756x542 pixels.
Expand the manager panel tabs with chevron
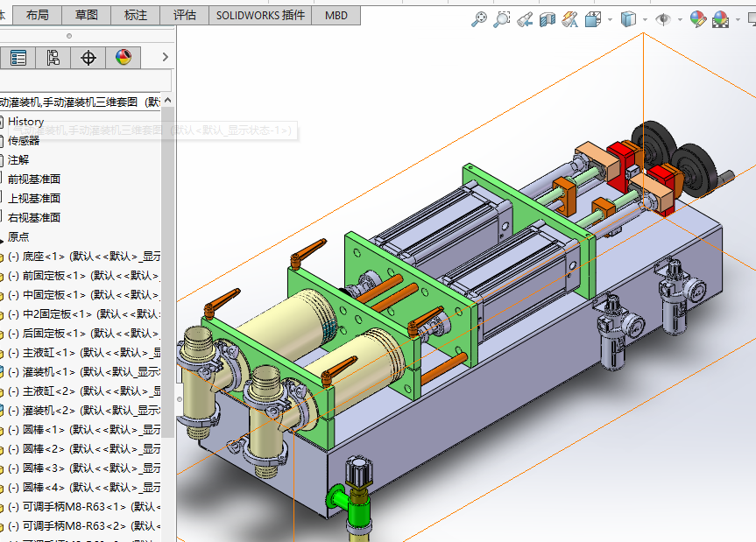pyautogui.click(x=165, y=58)
